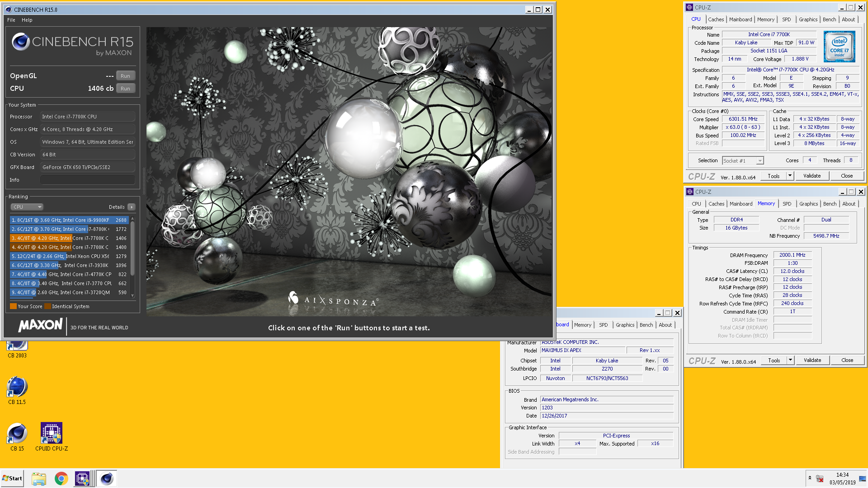
Task: Open Google Chrome from taskbar
Action: (x=61, y=478)
